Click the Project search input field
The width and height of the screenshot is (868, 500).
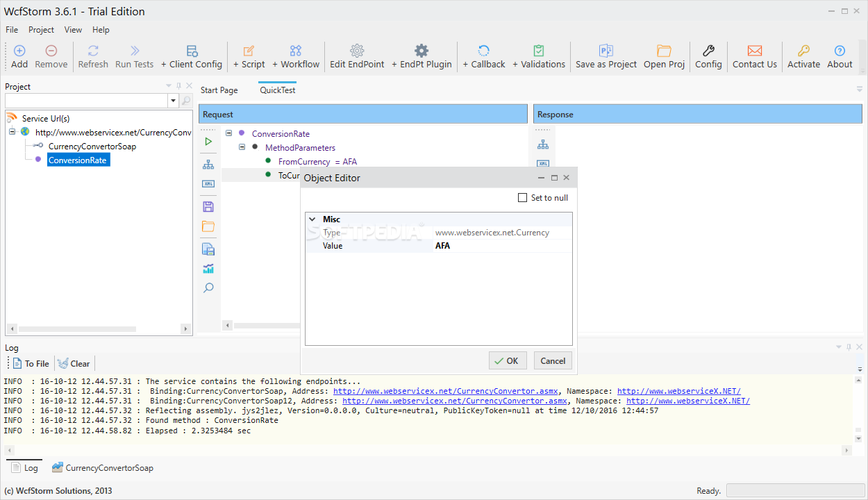coord(86,101)
